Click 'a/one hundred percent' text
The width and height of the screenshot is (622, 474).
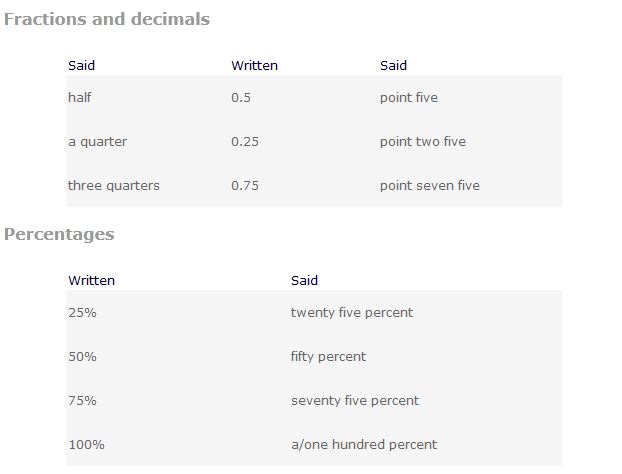pos(363,444)
